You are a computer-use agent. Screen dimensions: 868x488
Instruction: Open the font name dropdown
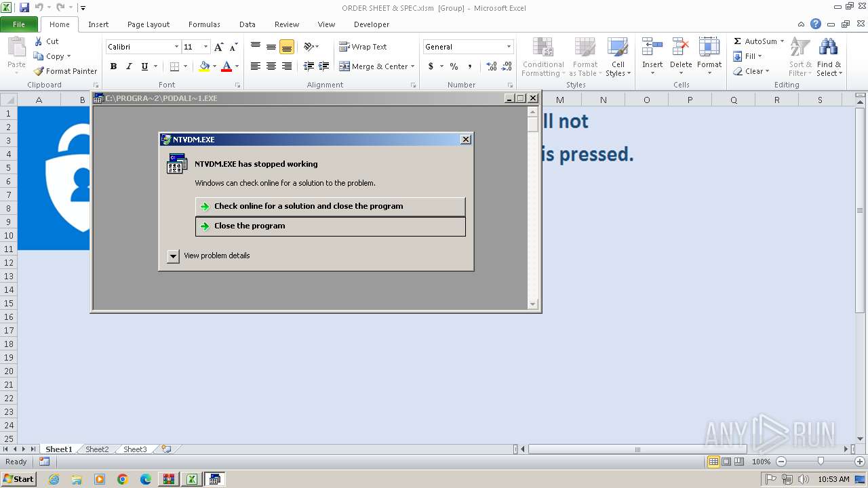(x=176, y=47)
